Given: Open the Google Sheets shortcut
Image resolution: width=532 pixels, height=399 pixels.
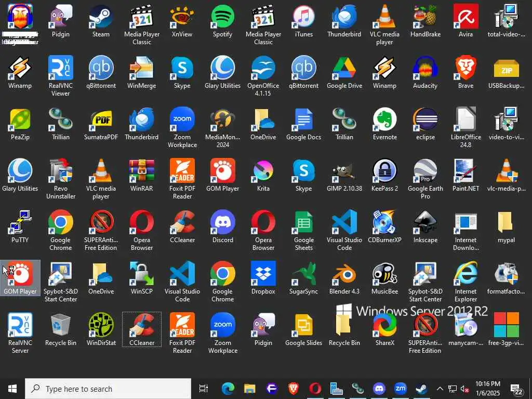Looking at the screenshot, I should click(x=303, y=230).
